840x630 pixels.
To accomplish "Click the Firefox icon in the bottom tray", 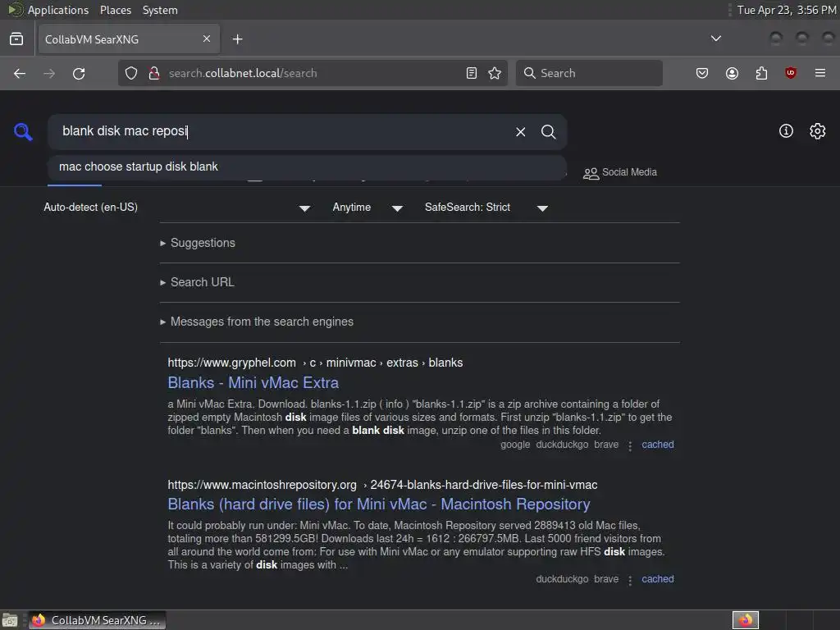I will click(x=746, y=620).
